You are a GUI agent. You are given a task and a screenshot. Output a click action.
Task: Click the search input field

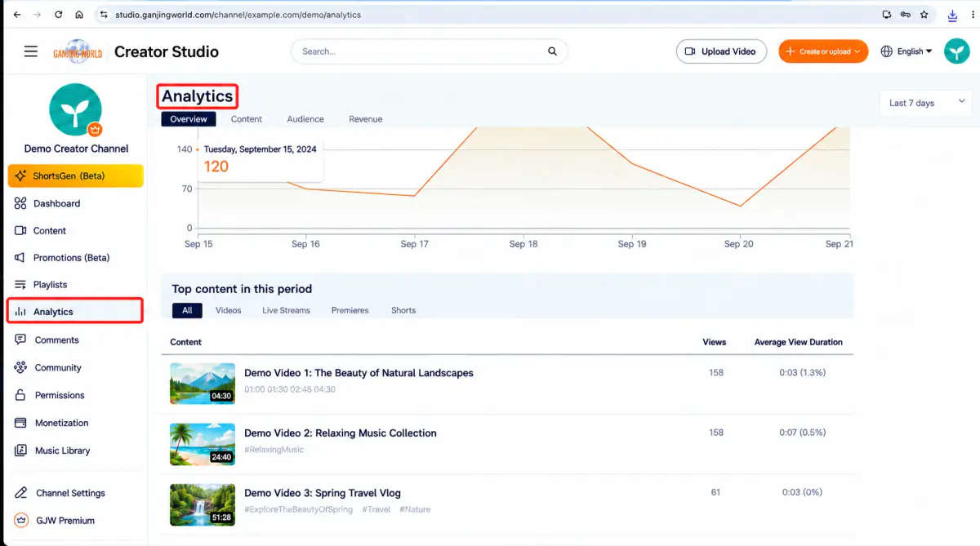[421, 51]
